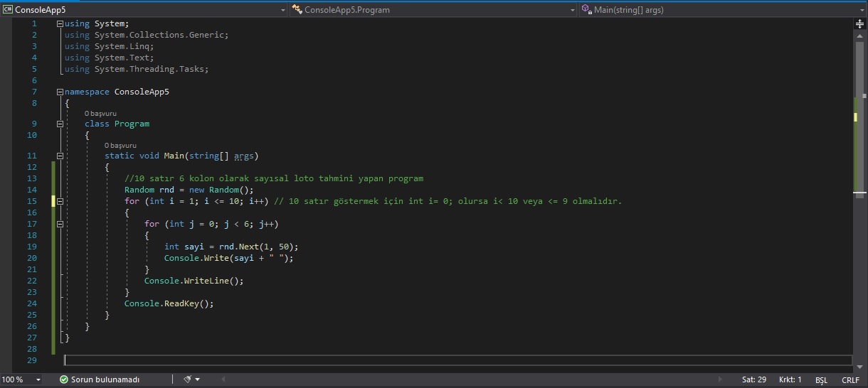Image resolution: width=868 pixels, height=388 pixels.
Task: Click 'using System.Threading.Tasks;' on line 5
Action: [137, 69]
